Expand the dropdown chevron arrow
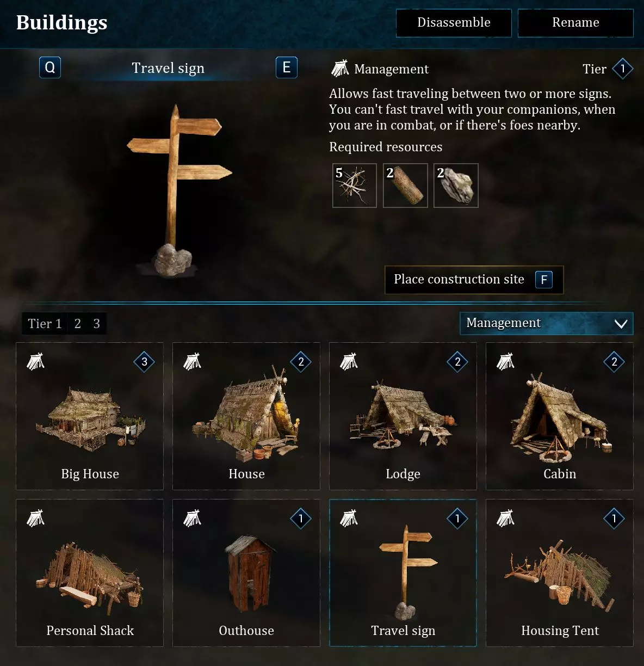644x666 pixels. (x=621, y=324)
